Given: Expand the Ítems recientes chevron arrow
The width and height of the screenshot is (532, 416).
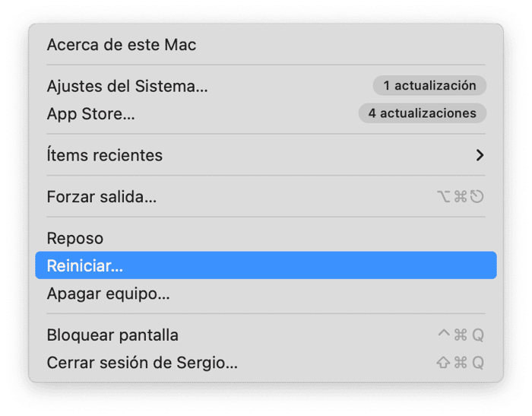Looking at the screenshot, I should (480, 155).
